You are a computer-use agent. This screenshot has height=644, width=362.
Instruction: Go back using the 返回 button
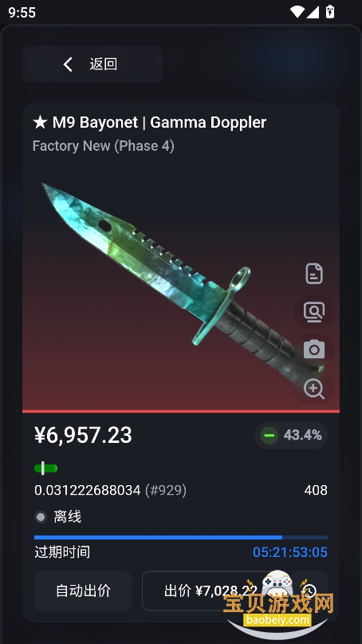coord(92,65)
